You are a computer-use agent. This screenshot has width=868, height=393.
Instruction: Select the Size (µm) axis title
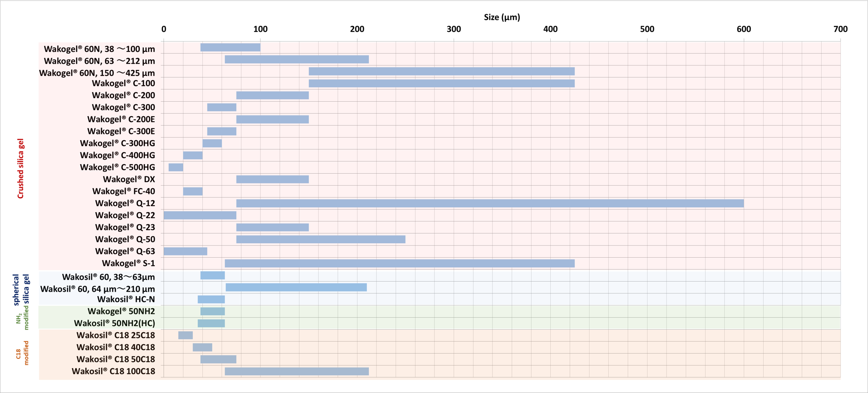point(502,17)
